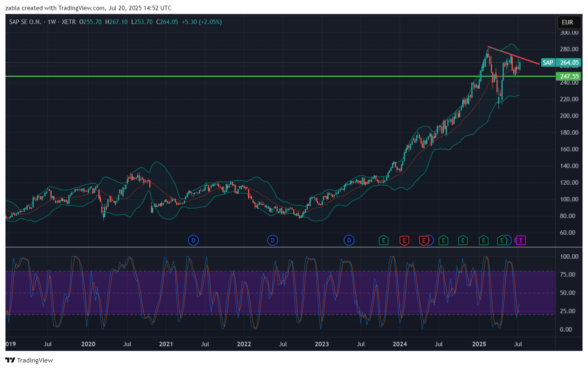Open the first green earnings marker in late 2023
Image resolution: width=588 pixels, height=369 pixels.
383,240
